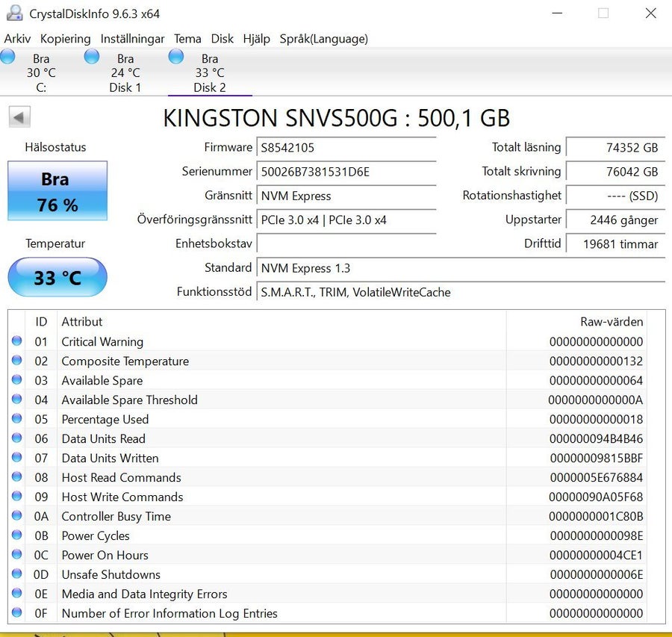Click the Överföringsgränssnitt field PCIe 3.0 x4
This screenshot has height=637, width=672.
click(346, 220)
